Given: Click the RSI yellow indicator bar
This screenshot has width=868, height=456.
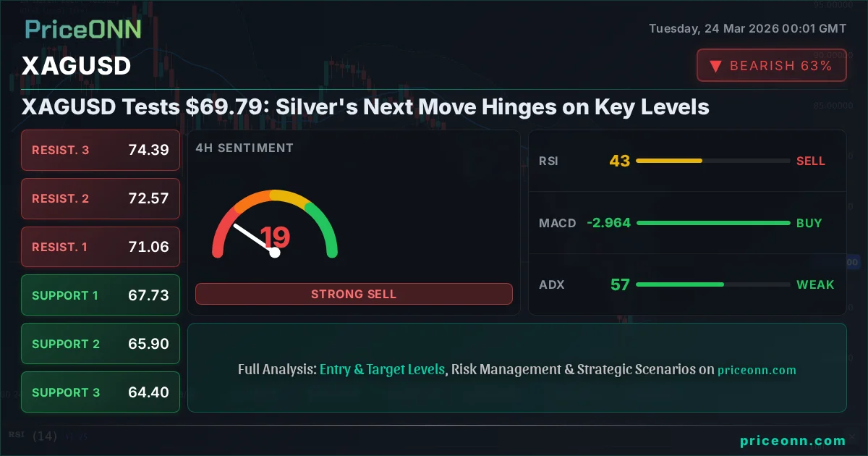Looking at the screenshot, I should click(x=669, y=161).
